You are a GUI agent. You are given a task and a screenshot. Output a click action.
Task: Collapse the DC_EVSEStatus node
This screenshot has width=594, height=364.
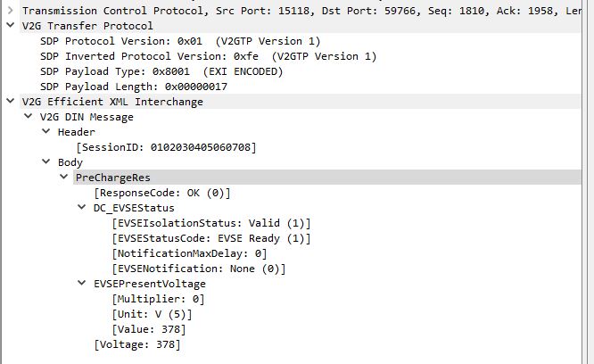pos(81,208)
